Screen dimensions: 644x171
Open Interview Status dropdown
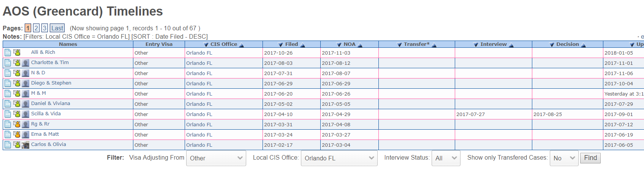pyautogui.click(x=446, y=158)
